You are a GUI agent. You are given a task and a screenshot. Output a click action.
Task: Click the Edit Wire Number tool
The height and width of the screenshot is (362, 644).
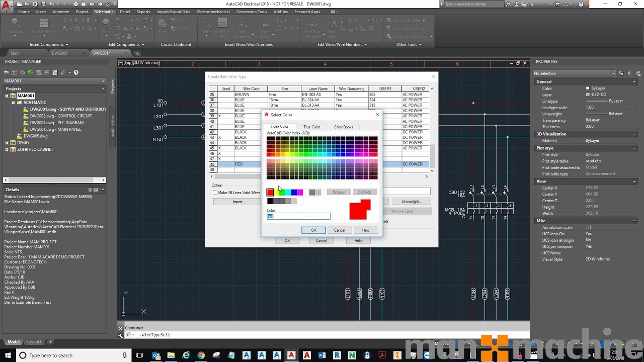[313, 28]
